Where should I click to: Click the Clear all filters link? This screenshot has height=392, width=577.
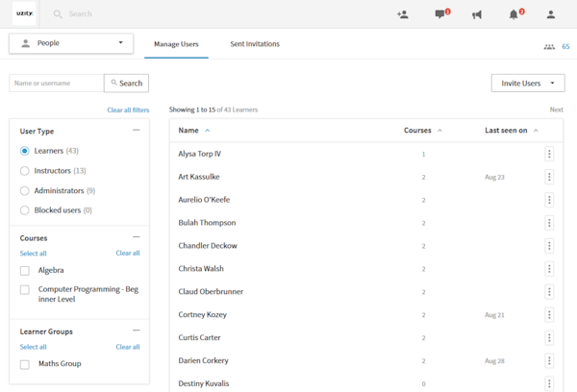(x=128, y=110)
